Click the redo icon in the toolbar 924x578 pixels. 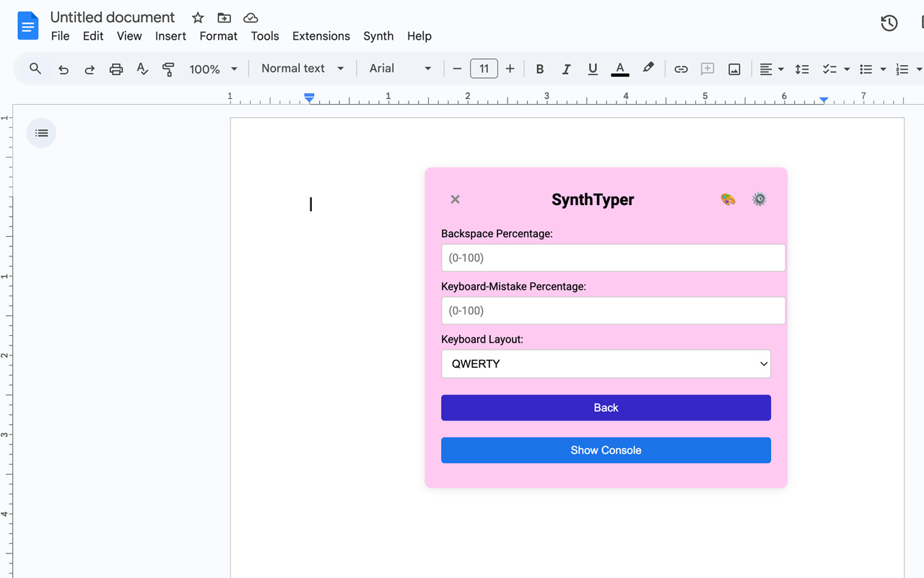click(x=89, y=69)
